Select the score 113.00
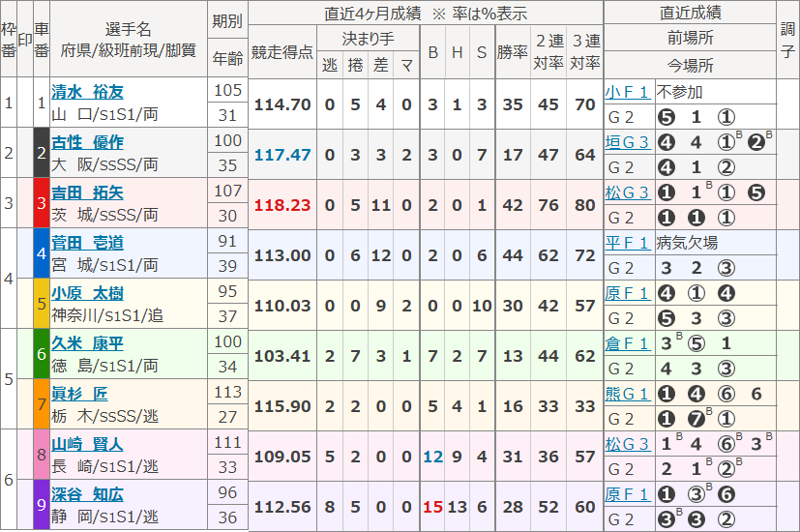This screenshot has height=532, width=800. (x=282, y=255)
